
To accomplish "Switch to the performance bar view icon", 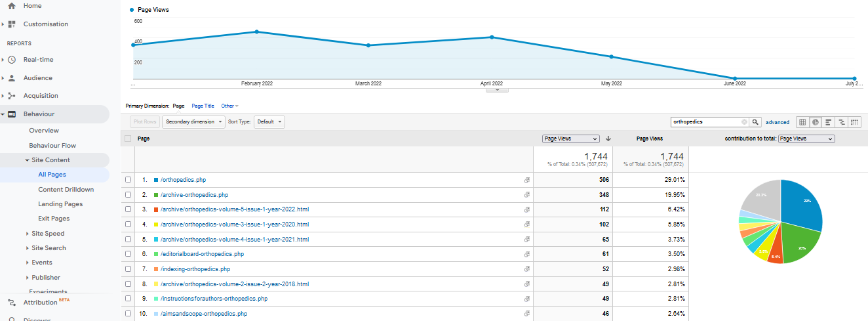I will [829, 122].
